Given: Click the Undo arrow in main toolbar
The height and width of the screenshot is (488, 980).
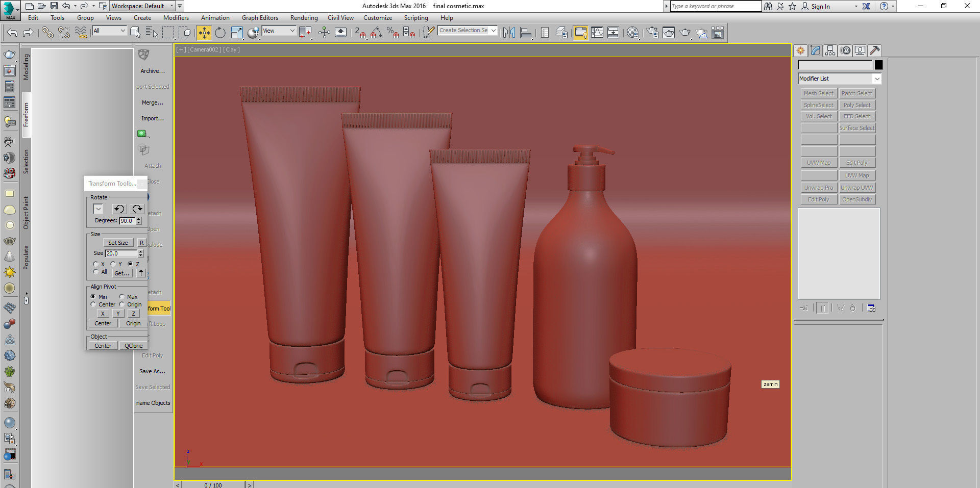Looking at the screenshot, I should click(x=12, y=33).
